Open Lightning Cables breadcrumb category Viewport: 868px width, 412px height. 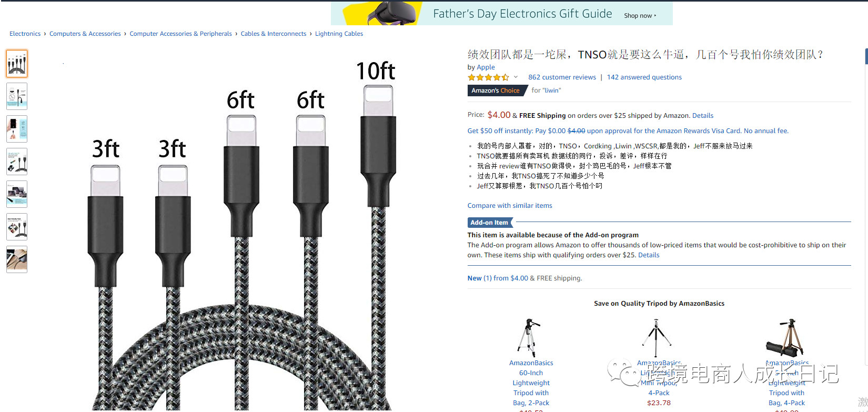tap(339, 34)
